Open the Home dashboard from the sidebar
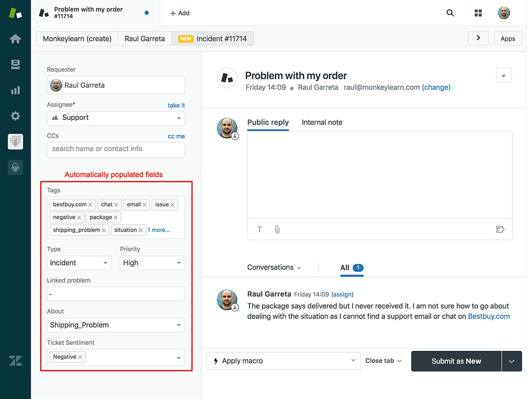Viewport: 532px width, 399px height. 15,38
